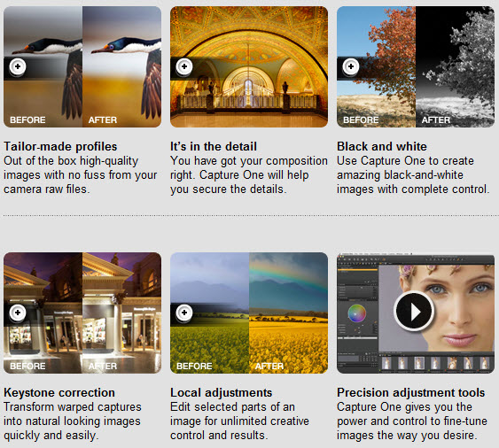Image resolution: width=499 pixels, height=448 pixels.
Task: Open the Precision adjustment tools heading
Action: 411,393
